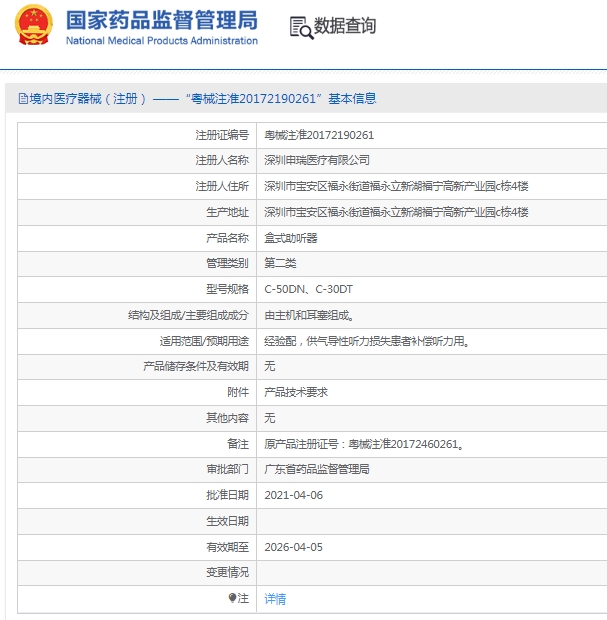Screen dimensions: 607x620
Task: Click the 适用范围/预期用途 label
Action: (x=204, y=341)
